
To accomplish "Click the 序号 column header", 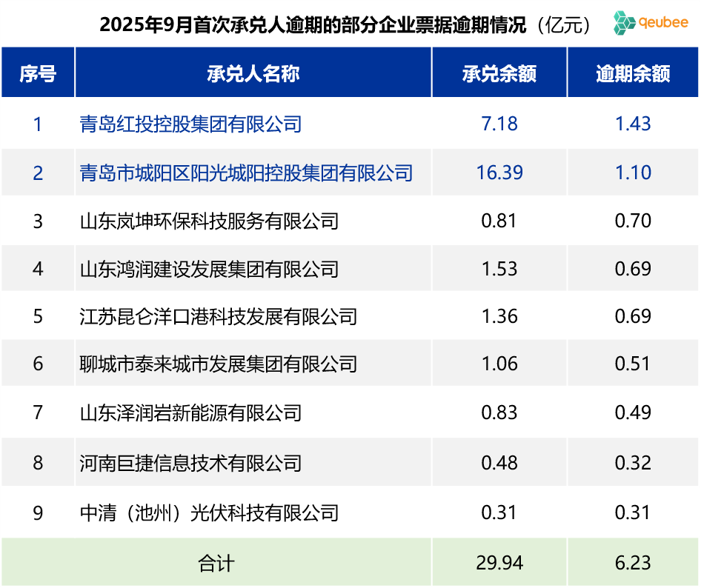I will tap(37, 73).
